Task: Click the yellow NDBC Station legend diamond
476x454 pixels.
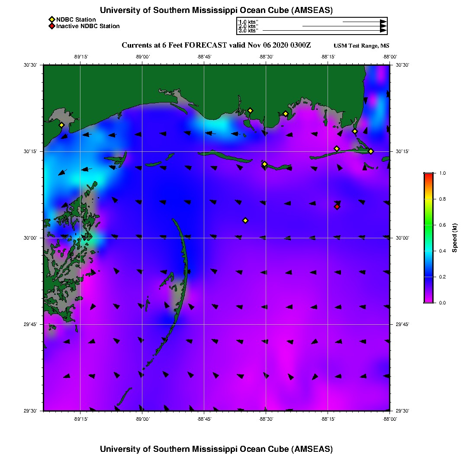Action: click(x=52, y=20)
